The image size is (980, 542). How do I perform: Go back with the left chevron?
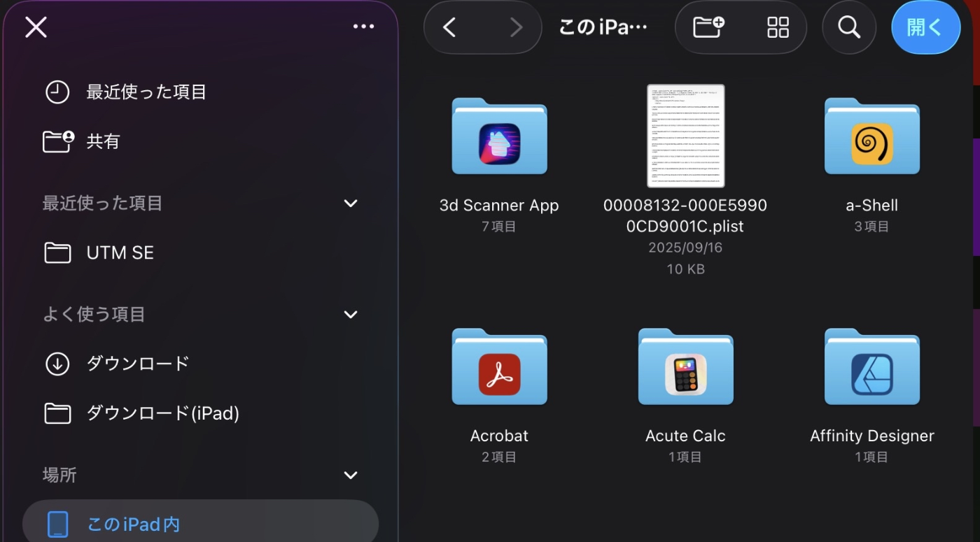coord(449,27)
